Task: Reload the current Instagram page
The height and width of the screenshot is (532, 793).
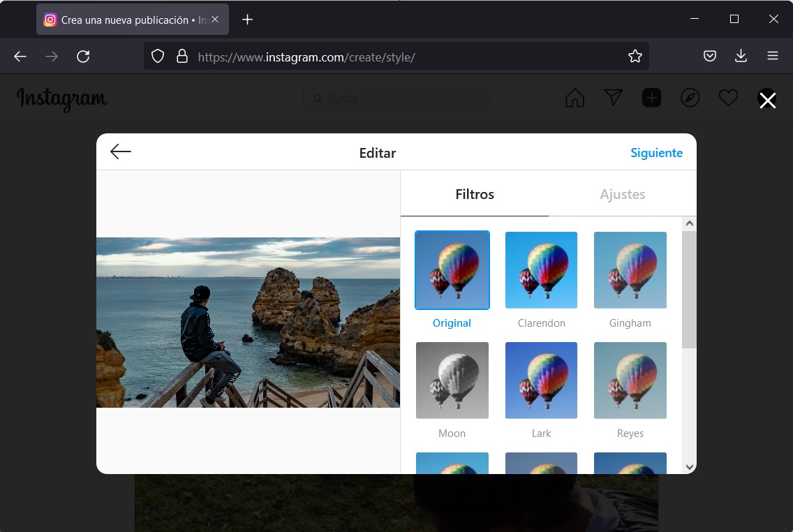Action: point(83,57)
